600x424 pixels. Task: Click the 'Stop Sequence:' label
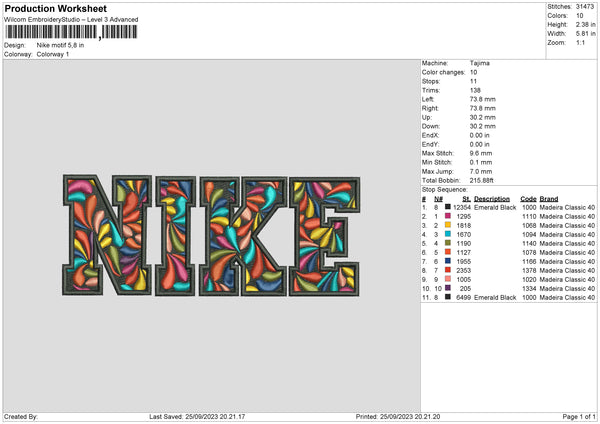445,190
